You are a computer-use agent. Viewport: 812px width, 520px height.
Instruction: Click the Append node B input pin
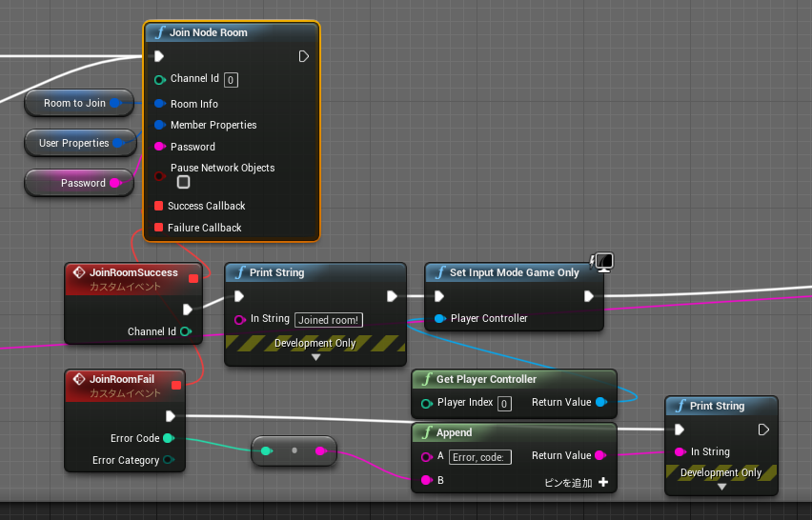pyautogui.click(x=426, y=480)
